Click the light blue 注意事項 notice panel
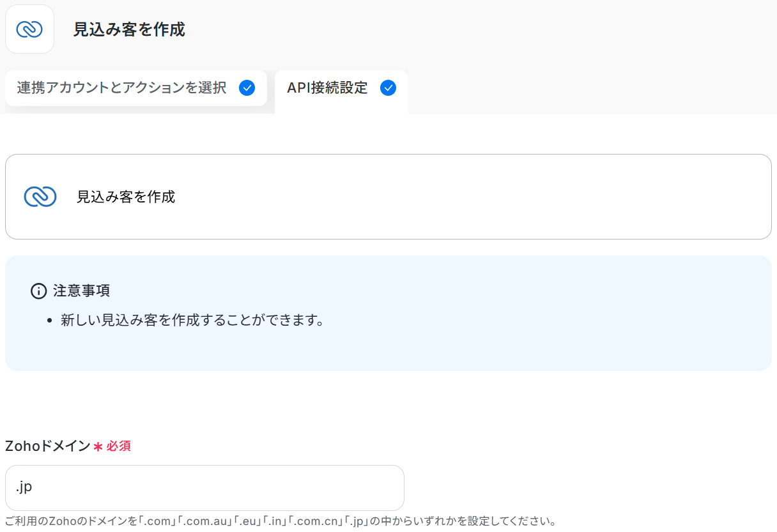Viewport: 777px width, 532px height. [388, 313]
